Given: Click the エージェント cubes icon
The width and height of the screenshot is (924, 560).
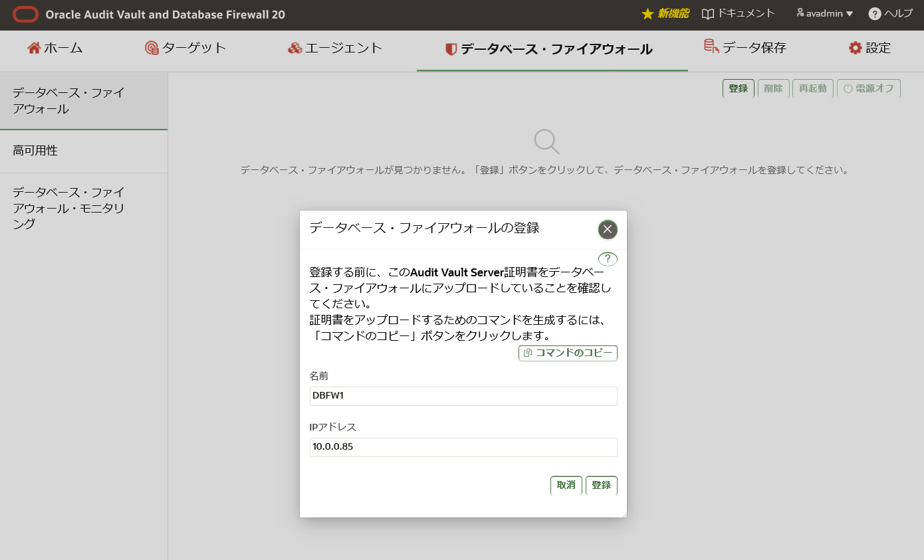Looking at the screenshot, I should [295, 48].
